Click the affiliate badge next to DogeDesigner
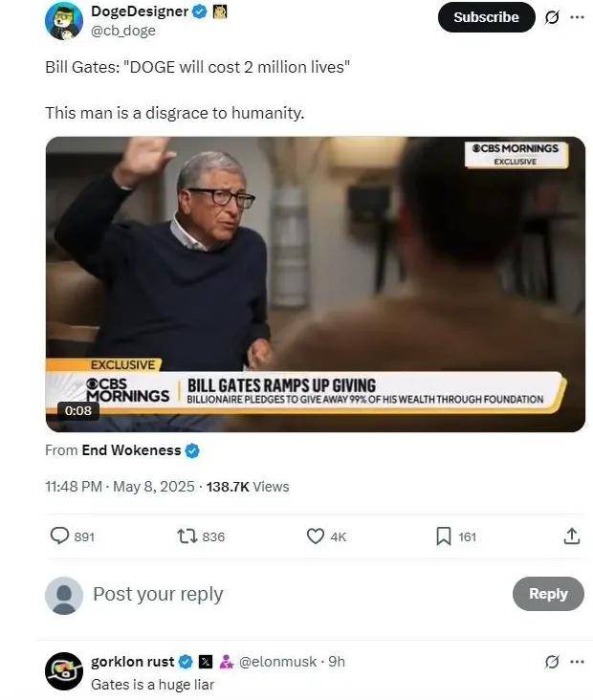The width and height of the screenshot is (593, 700). coord(220,11)
